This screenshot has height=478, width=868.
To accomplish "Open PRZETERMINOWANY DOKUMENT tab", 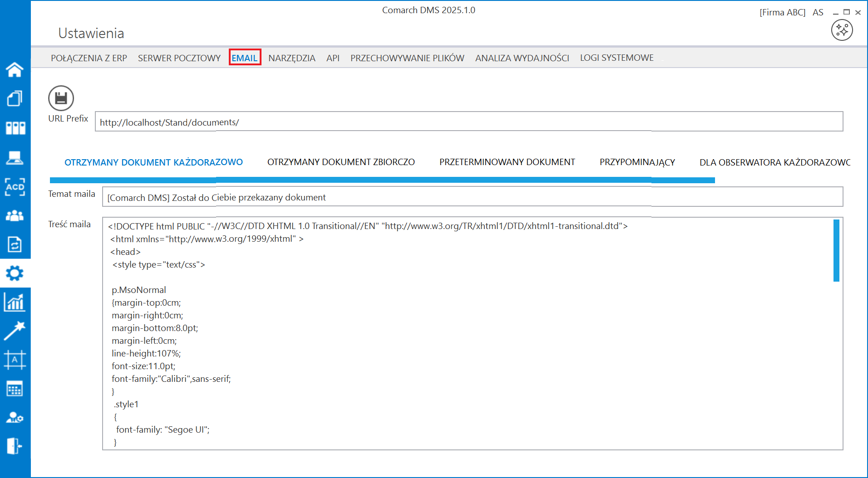I will [x=507, y=162].
